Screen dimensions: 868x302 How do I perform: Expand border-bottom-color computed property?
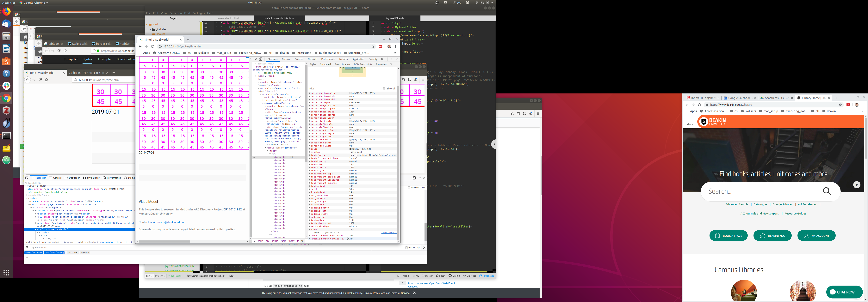(x=310, y=93)
